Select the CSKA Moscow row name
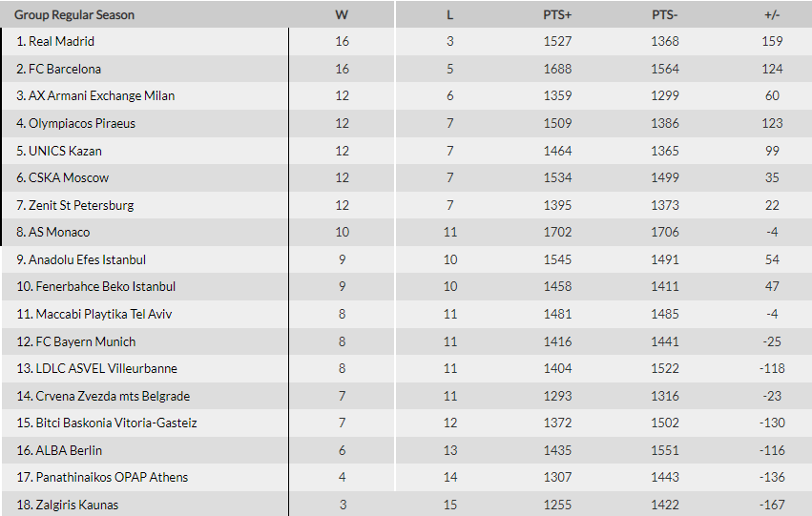This screenshot has height=516, width=812. [69, 178]
